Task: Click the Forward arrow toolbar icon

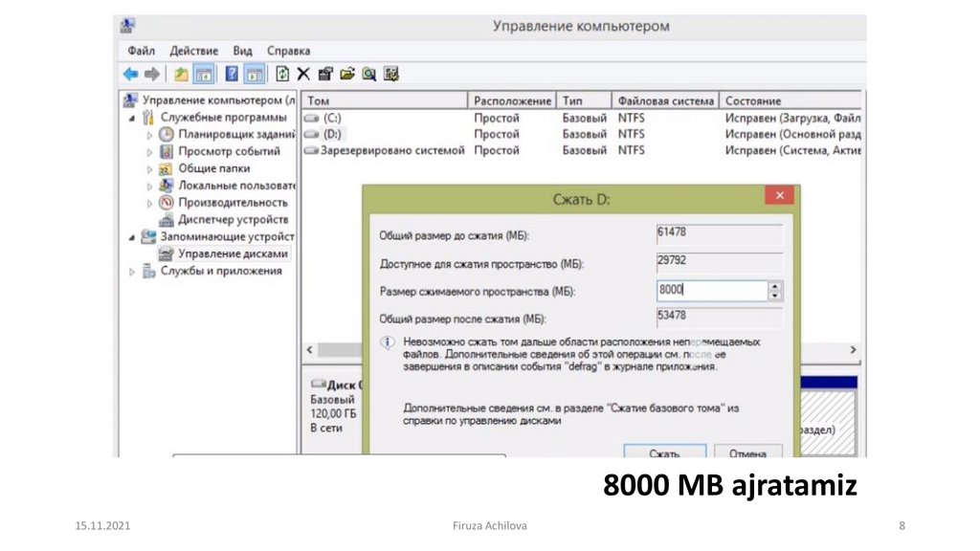Action: click(x=152, y=74)
